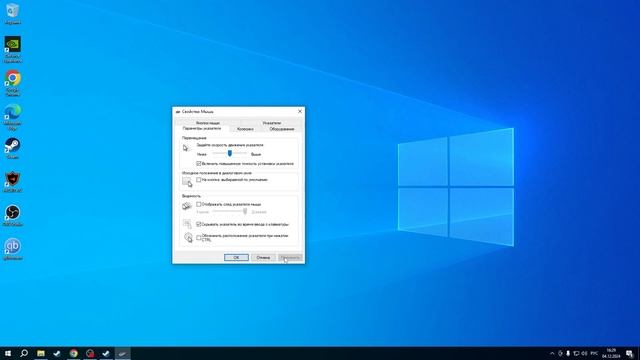This screenshot has height=360, width=640.
Task: Open File Explorer from the taskbar
Action: (x=41, y=353)
